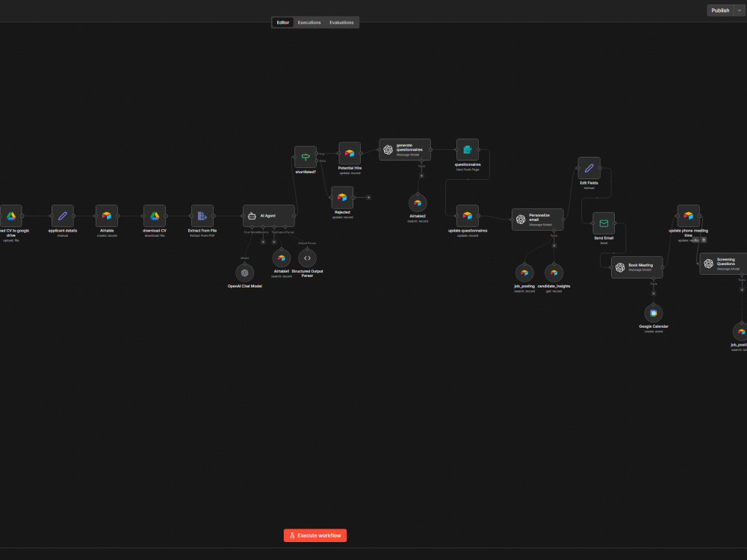Open the applicant details node
Screen dimensions: 747x560
[63, 216]
